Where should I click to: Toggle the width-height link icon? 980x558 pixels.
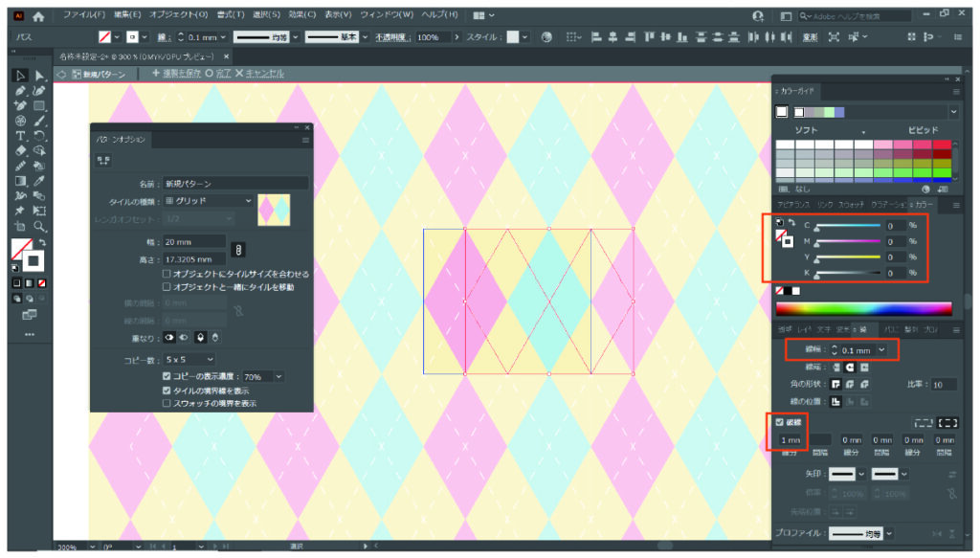click(x=238, y=250)
